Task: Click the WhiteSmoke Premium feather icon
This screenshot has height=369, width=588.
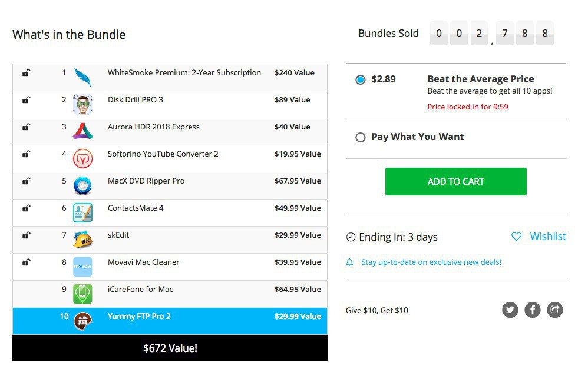Action: 82,77
